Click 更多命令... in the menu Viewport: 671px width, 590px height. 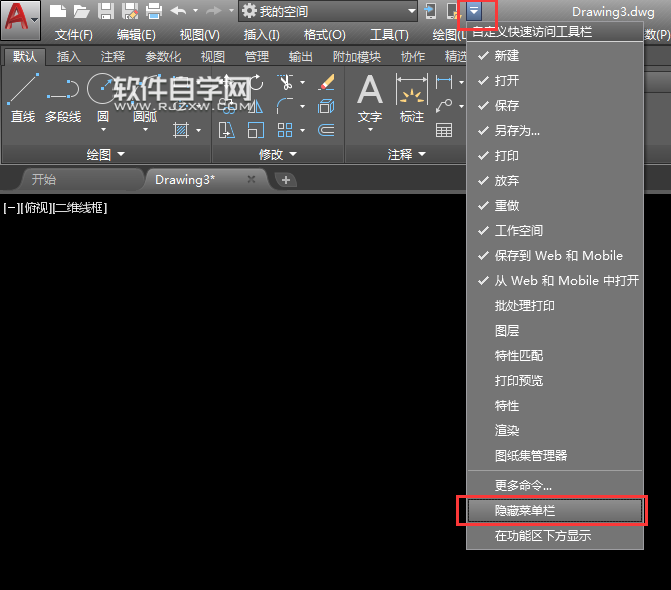point(555,485)
